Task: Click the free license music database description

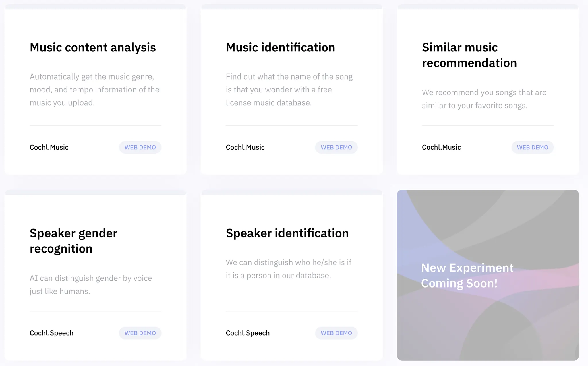Action: [x=289, y=90]
